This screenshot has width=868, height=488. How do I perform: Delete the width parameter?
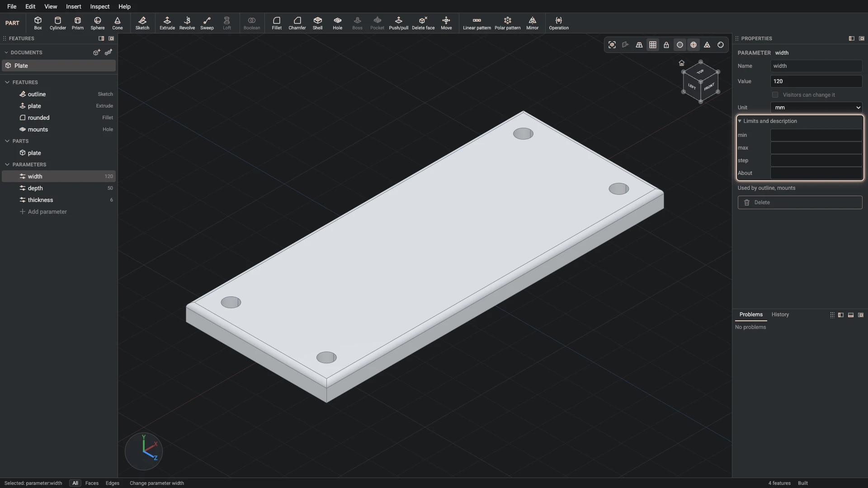800,202
